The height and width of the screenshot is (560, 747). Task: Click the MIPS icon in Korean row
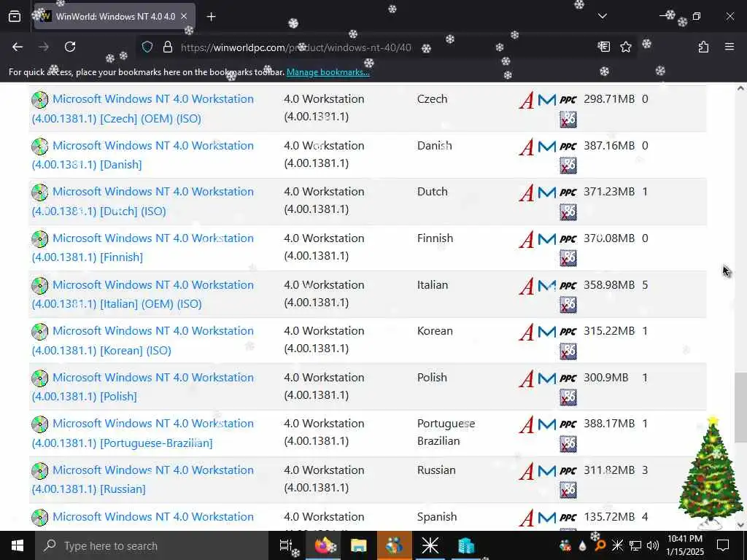[x=547, y=332]
